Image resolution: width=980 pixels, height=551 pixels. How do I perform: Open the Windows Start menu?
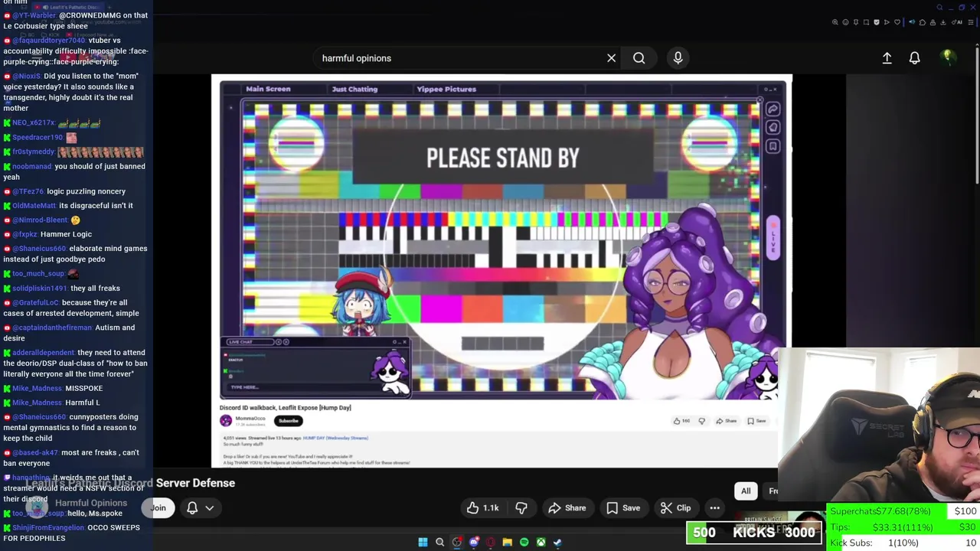point(423,542)
